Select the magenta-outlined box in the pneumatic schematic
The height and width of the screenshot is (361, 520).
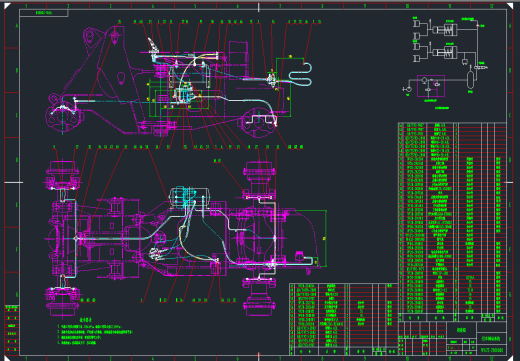click(431, 86)
